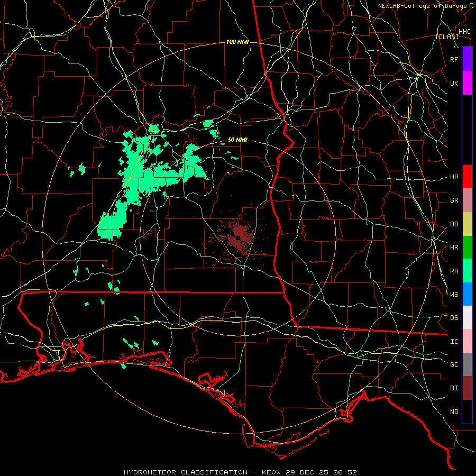Click the ND legend label

[454, 412]
